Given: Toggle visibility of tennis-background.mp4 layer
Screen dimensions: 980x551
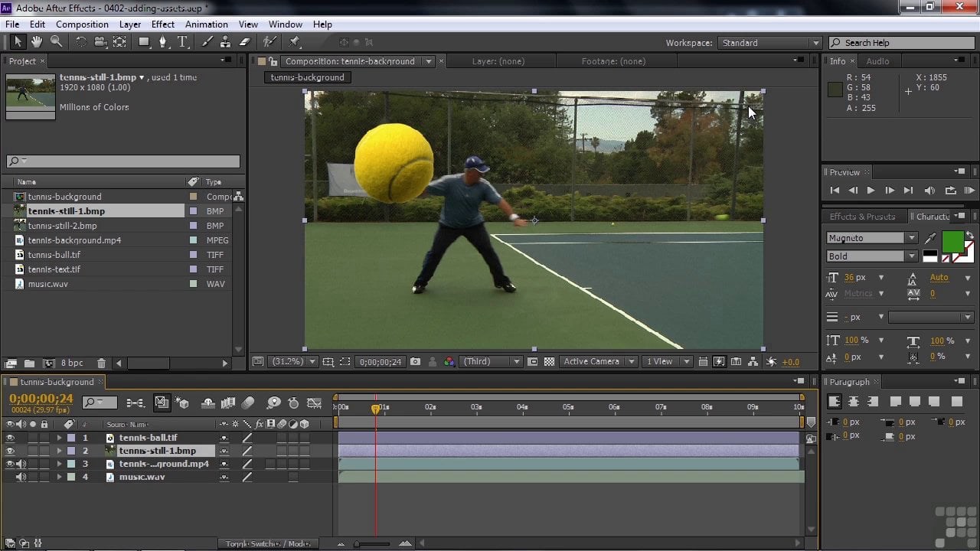Looking at the screenshot, I should point(11,464).
